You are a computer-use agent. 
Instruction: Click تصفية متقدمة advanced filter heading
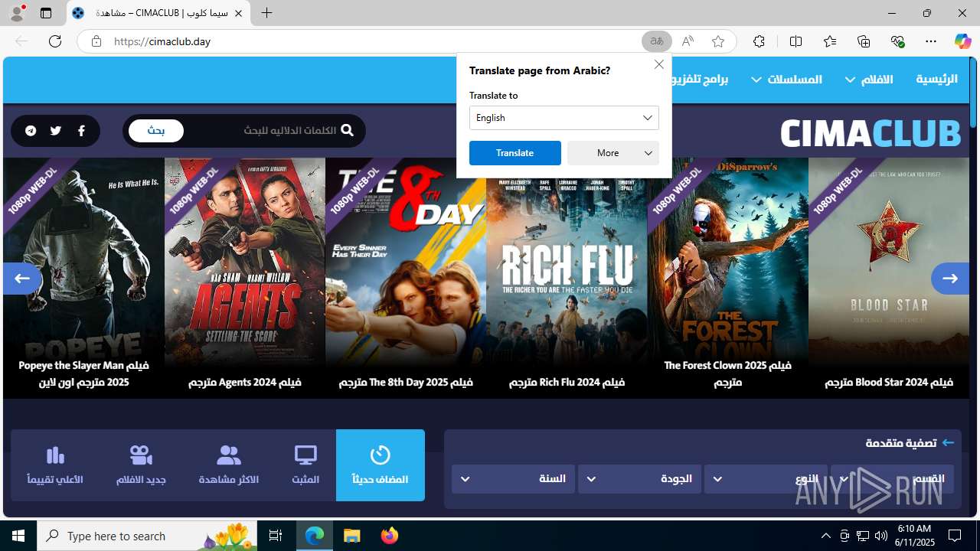910,443
